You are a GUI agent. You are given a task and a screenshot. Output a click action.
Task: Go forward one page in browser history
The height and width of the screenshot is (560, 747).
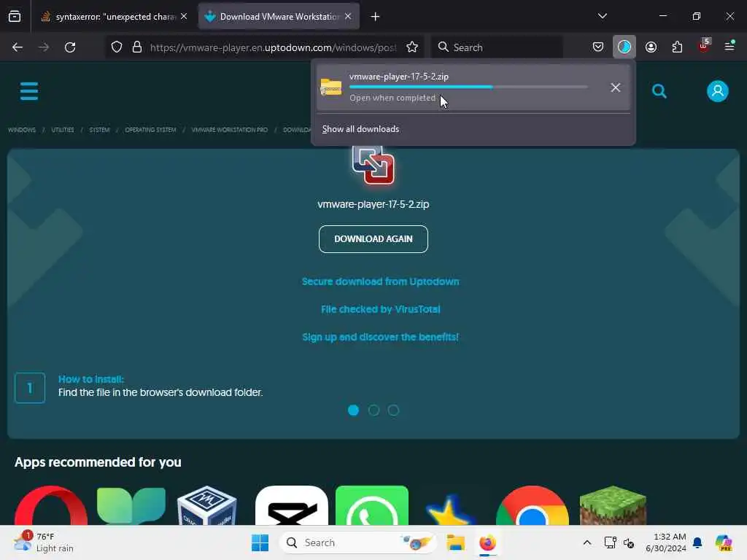[x=44, y=47]
